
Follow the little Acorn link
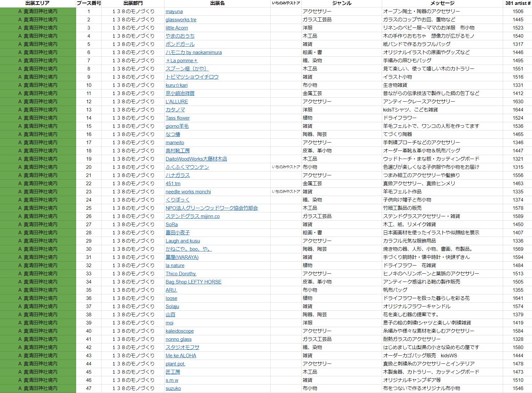(x=177, y=28)
